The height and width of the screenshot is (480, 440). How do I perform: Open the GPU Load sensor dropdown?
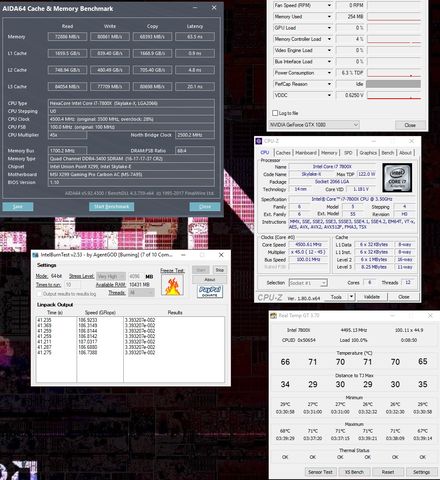click(329, 28)
